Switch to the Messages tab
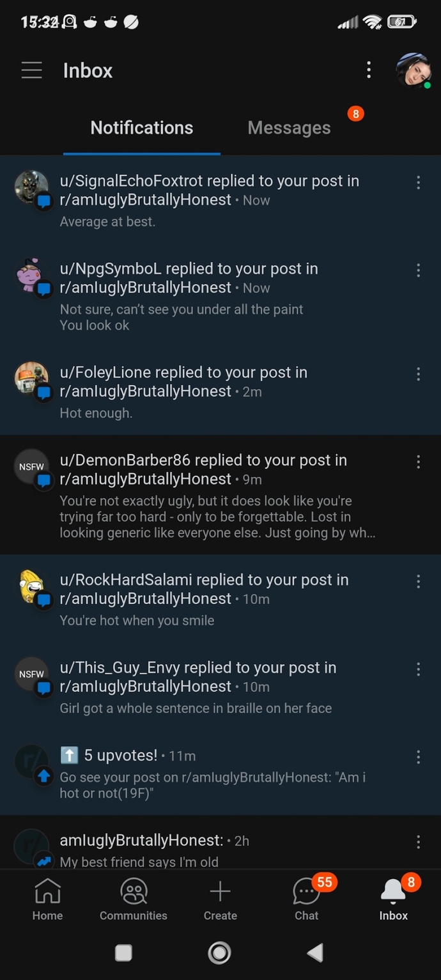 pos(289,128)
